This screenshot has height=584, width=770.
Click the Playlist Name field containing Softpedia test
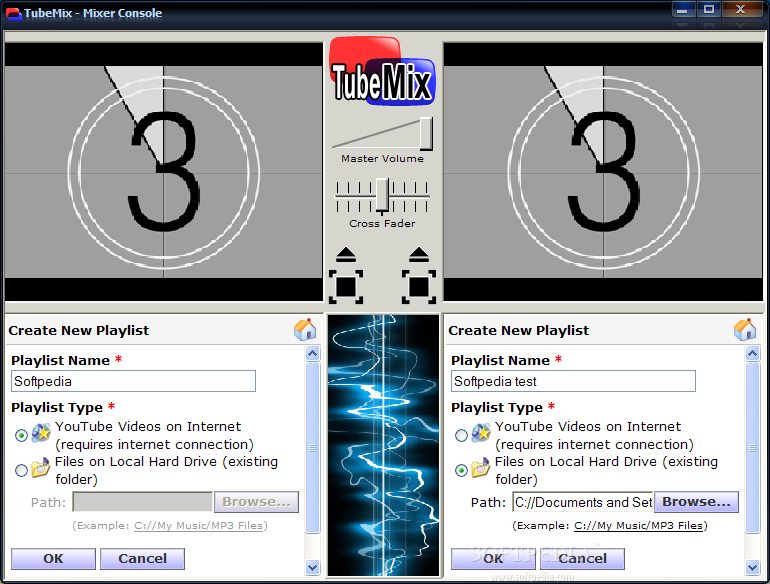(x=573, y=381)
